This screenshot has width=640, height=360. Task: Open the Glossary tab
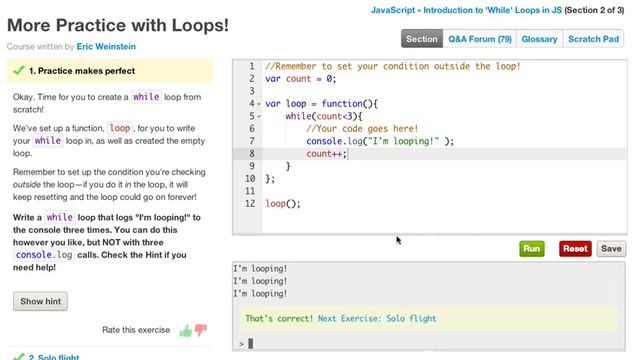click(x=539, y=39)
